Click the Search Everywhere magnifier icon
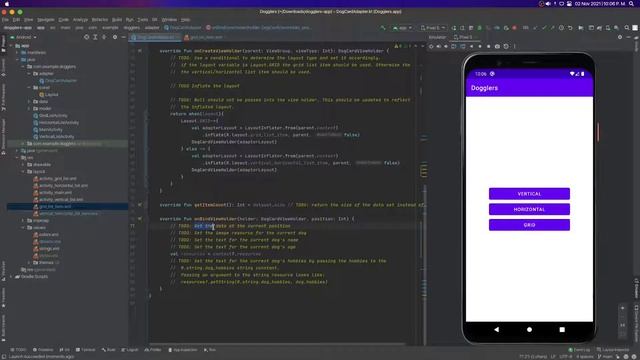The height and width of the screenshot is (360, 640). (627, 28)
